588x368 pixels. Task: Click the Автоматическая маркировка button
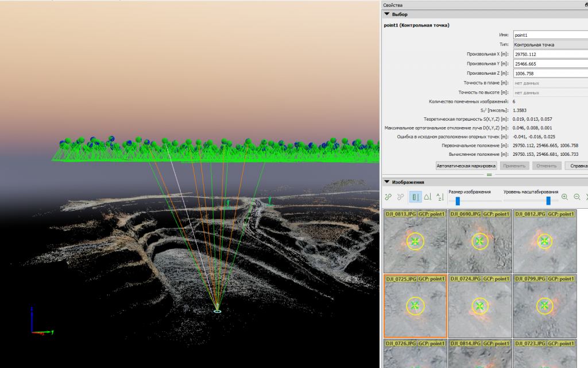(466, 166)
